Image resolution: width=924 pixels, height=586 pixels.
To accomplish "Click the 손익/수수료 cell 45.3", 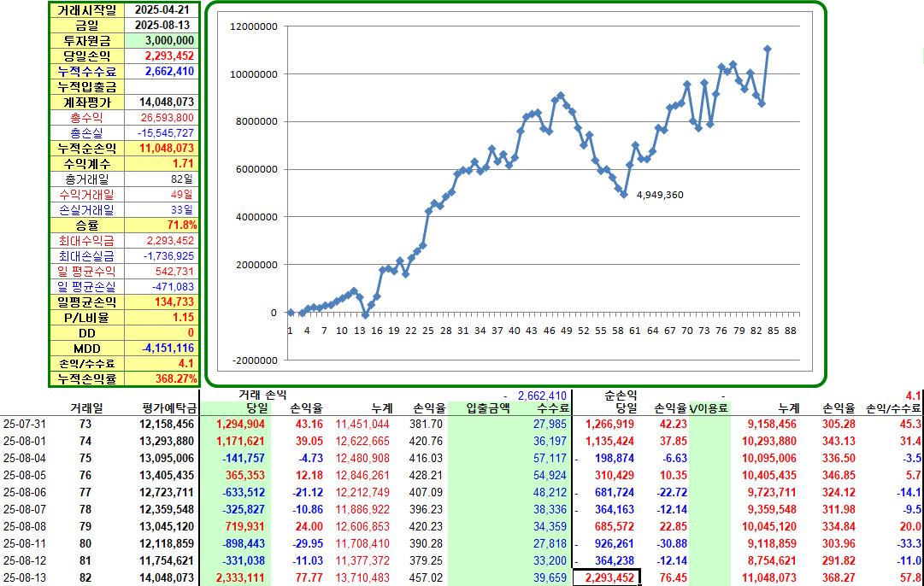I will (910, 424).
